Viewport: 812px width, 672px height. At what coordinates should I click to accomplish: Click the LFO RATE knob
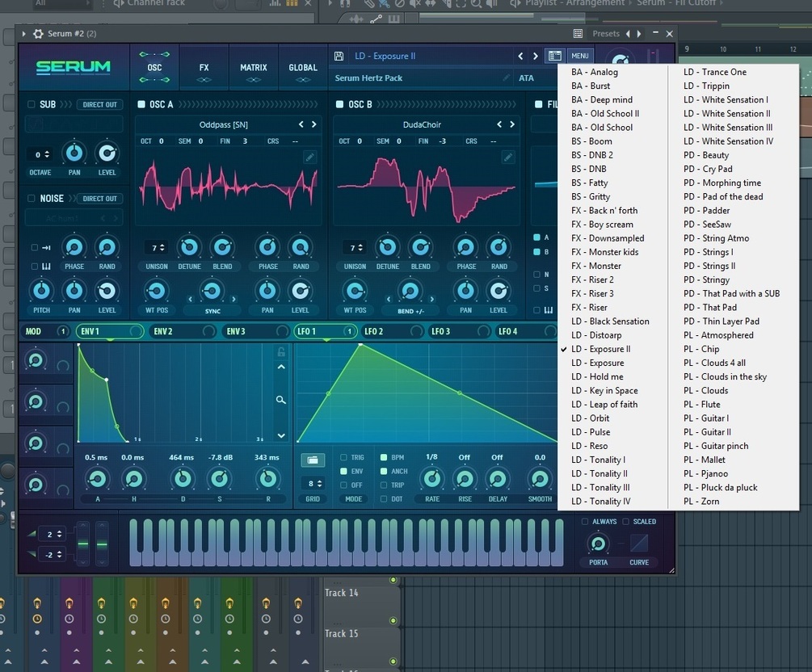pos(432,480)
